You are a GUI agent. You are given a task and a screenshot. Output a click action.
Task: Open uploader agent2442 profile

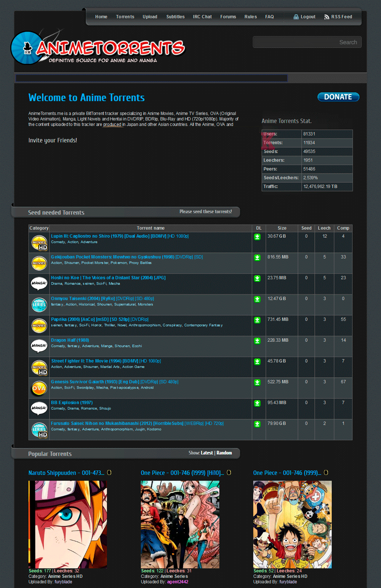178,582
